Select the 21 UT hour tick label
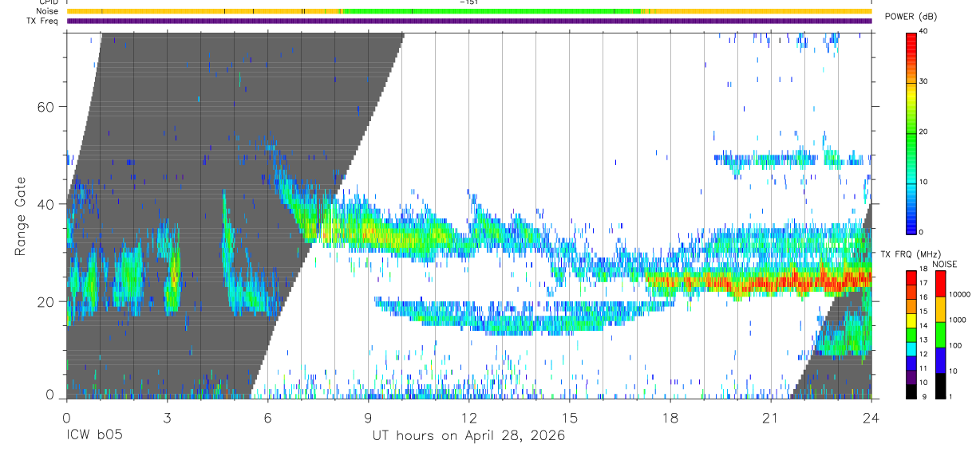 tap(771, 418)
